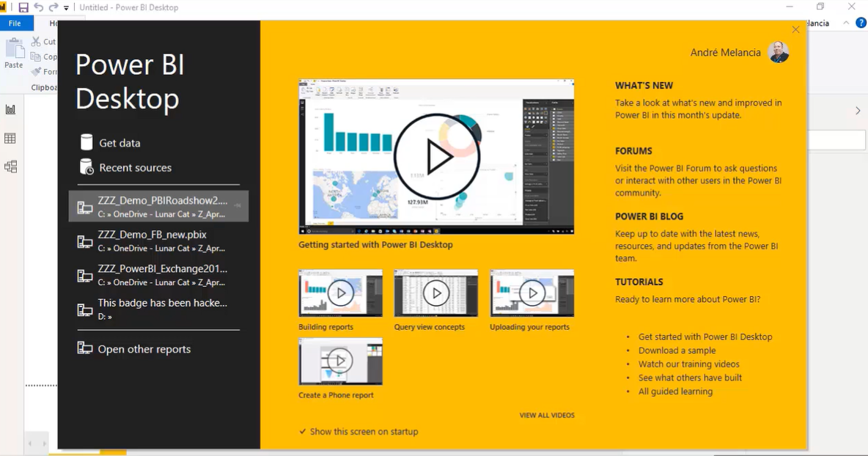Click the file icon beside ZZZ_Demo_FB_new.pbix
The image size is (868, 456).
[85, 240]
